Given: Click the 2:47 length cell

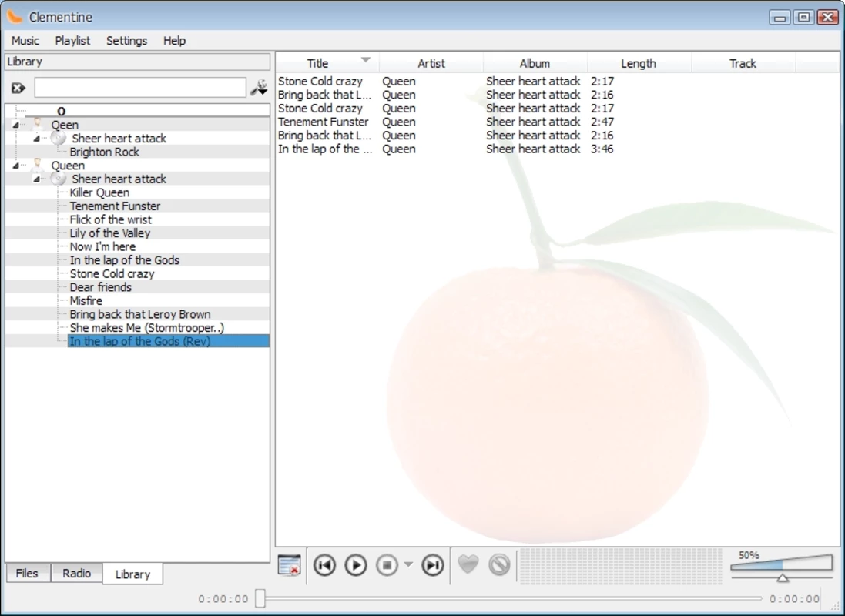Looking at the screenshot, I should 602,122.
